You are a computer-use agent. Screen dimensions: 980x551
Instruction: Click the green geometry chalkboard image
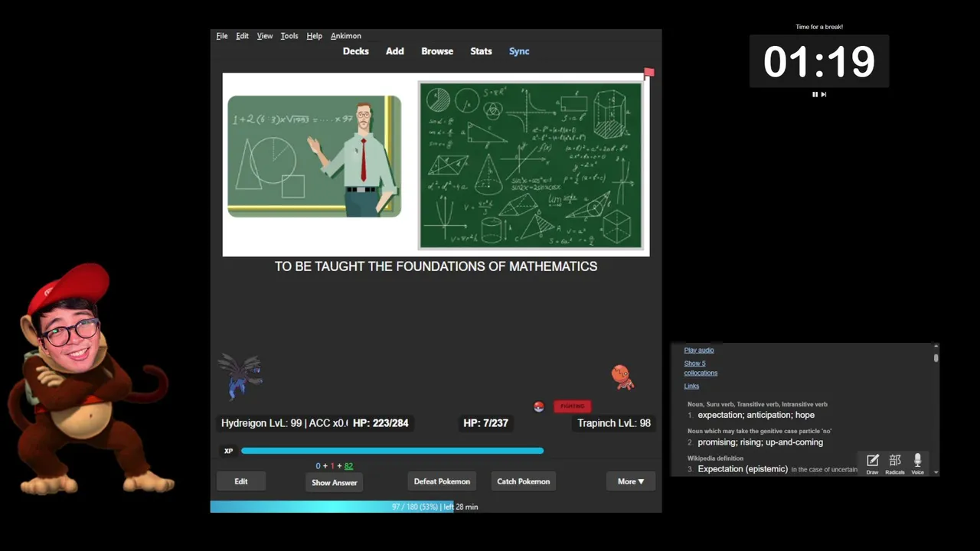coord(531,165)
